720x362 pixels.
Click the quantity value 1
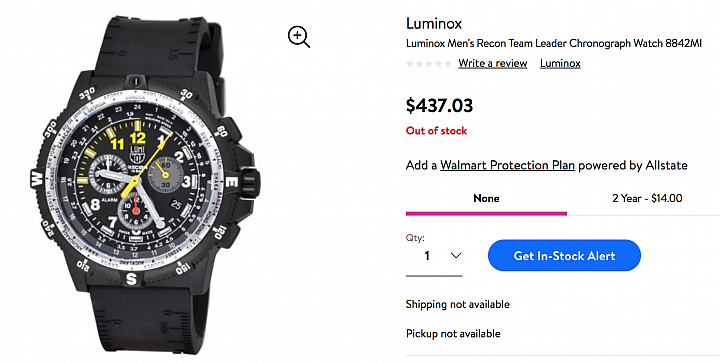point(427,256)
